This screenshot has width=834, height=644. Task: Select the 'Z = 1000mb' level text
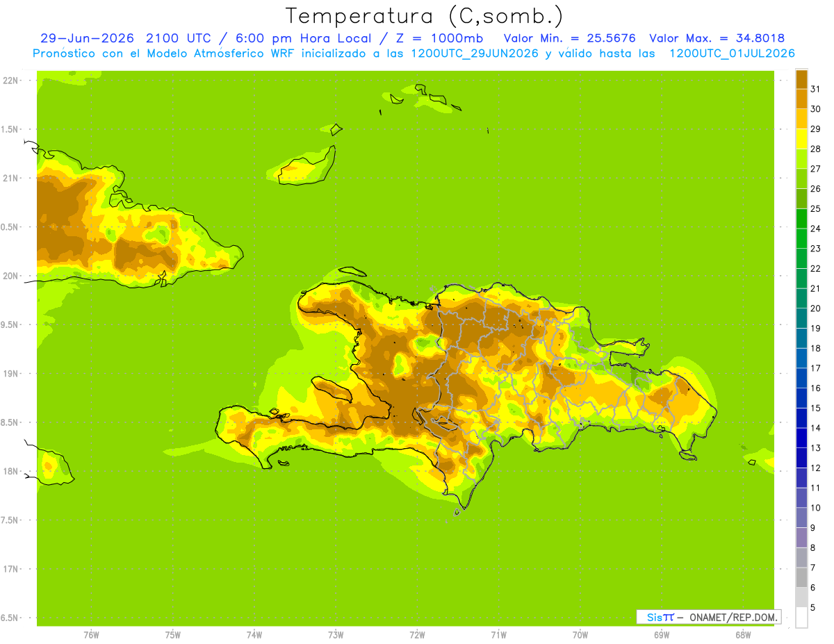tap(439, 38)
